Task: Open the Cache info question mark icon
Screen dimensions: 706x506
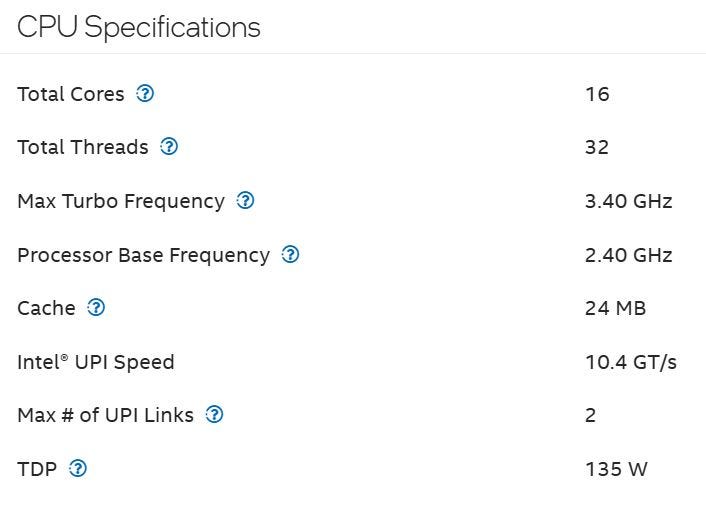Action: [x=96, y=308]
